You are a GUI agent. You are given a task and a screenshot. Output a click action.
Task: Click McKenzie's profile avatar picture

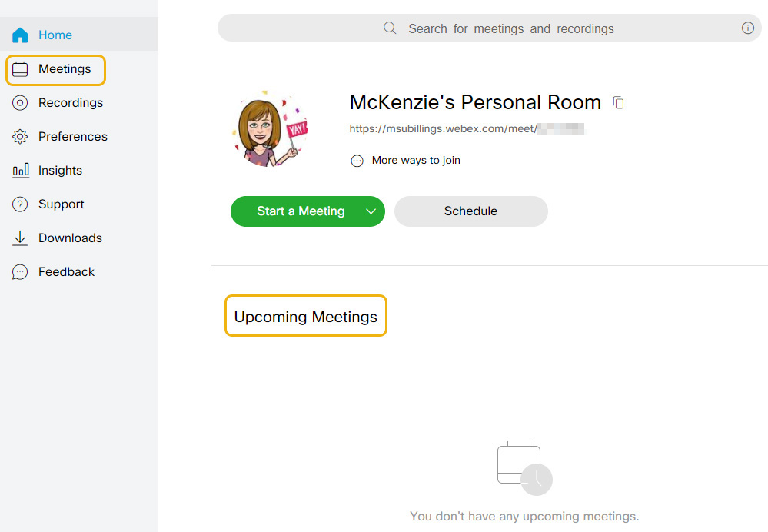(271, 128)
